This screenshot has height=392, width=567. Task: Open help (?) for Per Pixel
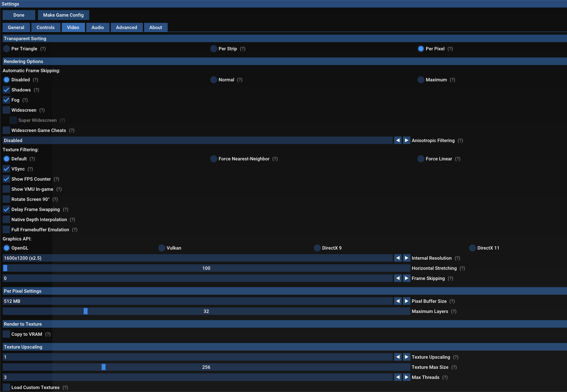point(450,49)
